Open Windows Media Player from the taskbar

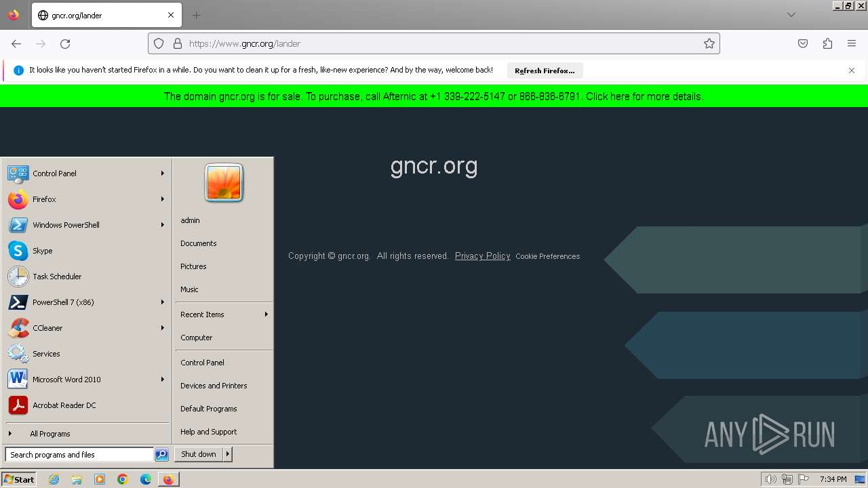tap(100, 479)
